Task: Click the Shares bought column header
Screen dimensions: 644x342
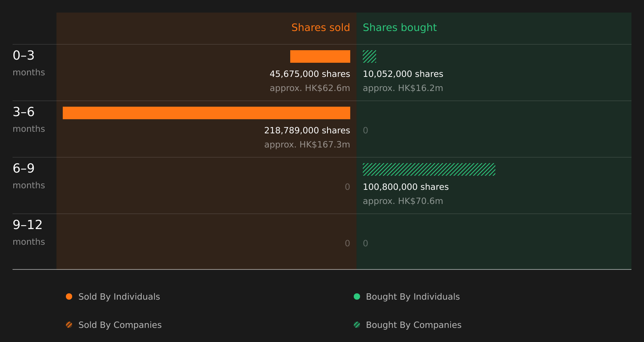Action: tap(400, 28)
